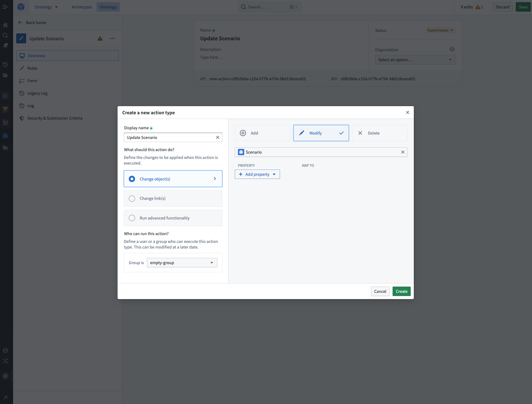Screen dimensions: 532x404
Task: Open the Legacy Log section
Action: [x=67, y=93]
